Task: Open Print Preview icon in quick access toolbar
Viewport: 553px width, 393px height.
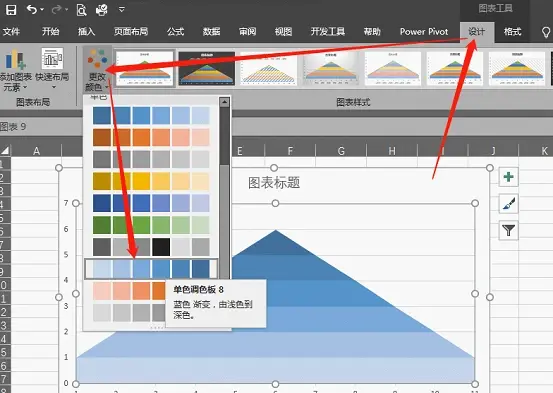Action: point(81,10)
